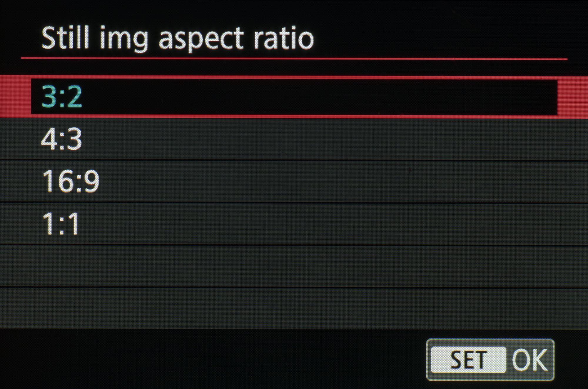Choose the 4:3 aspect ratio
Image resolution: width=588 pixels, height=389 pixels.
click(x=294, y=139)
